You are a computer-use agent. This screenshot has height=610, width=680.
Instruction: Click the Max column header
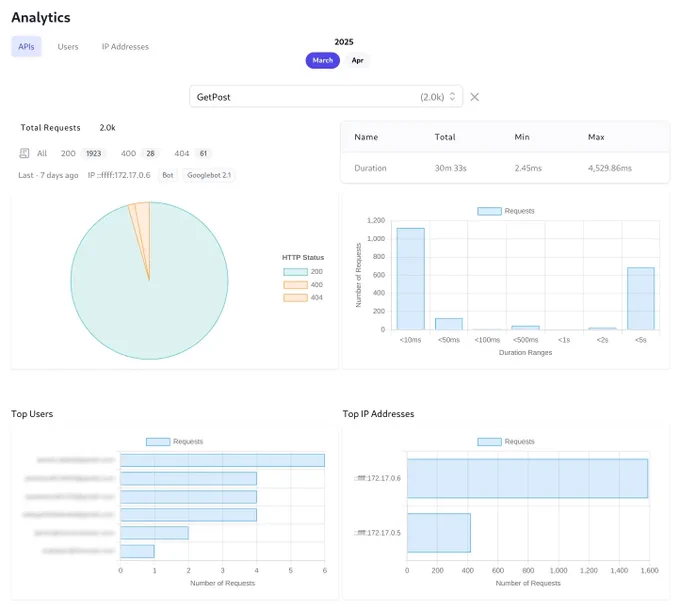(x=596, y=137)
